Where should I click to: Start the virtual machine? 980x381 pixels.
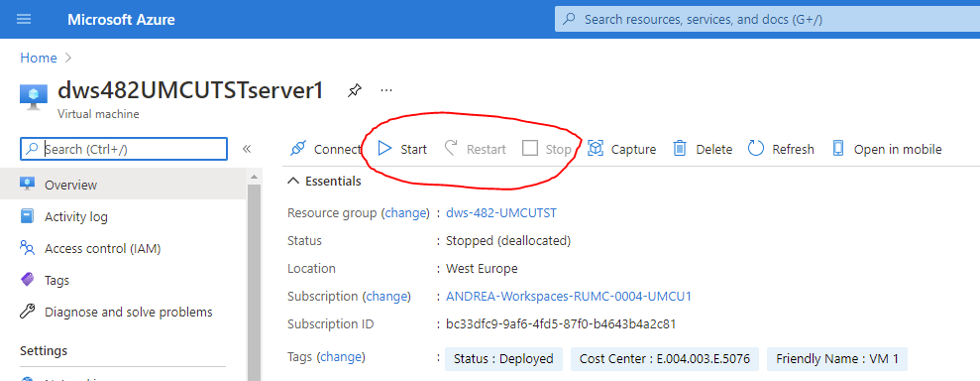coord(402,149)
